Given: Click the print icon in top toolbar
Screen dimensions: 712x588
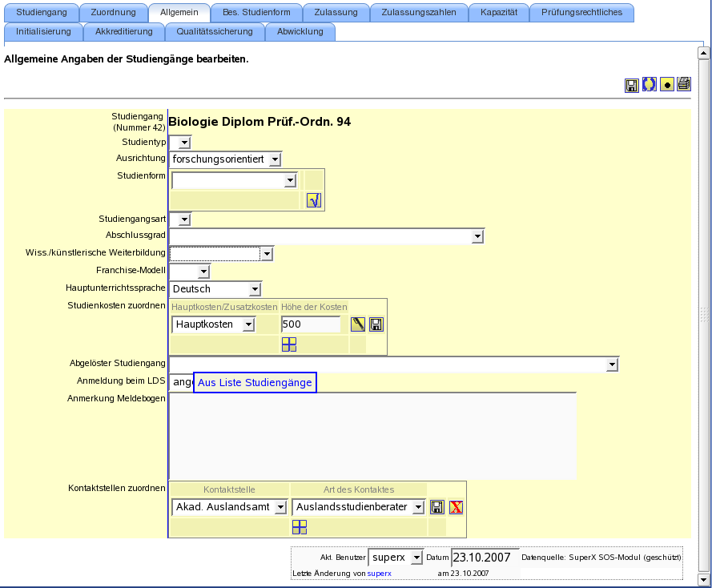Looking at the screenshot, I should point(684,84).
